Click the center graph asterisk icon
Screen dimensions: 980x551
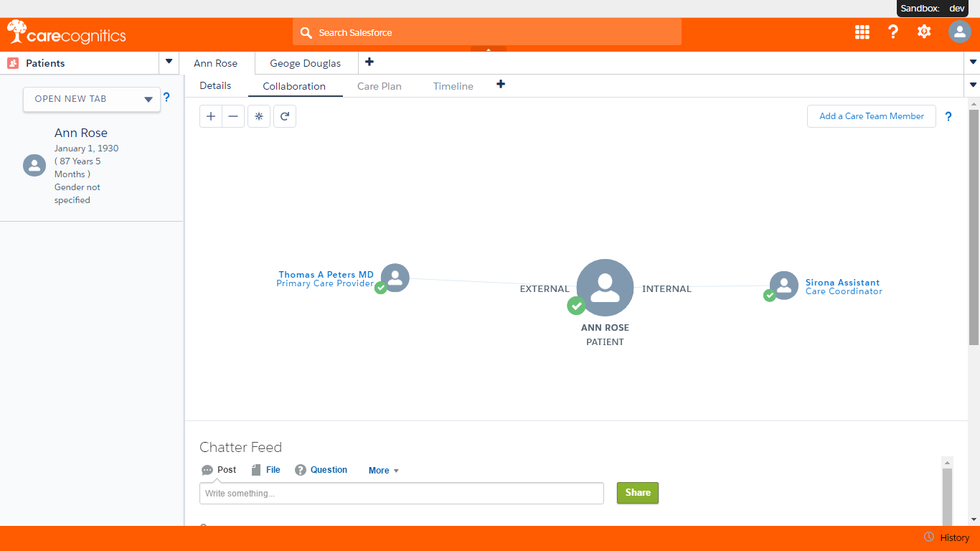259,116
